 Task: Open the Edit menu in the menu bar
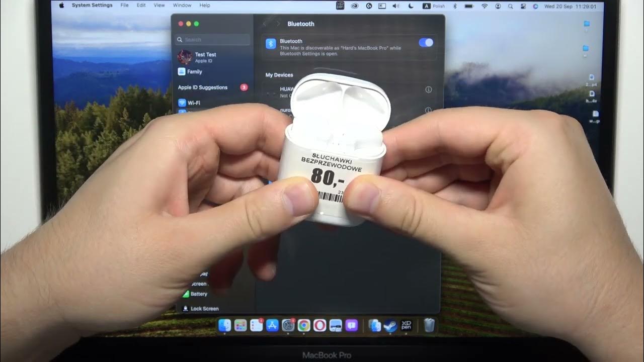(x=141, y=5)
